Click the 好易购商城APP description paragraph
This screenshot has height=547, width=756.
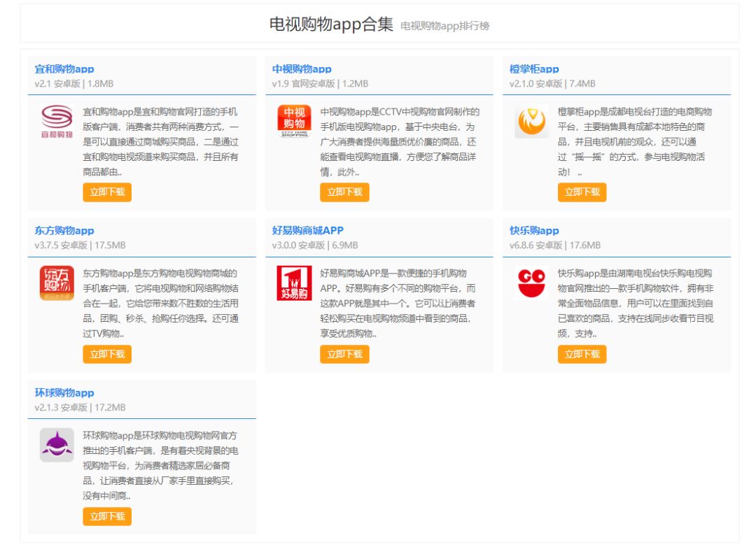click(x=398, y=303)
